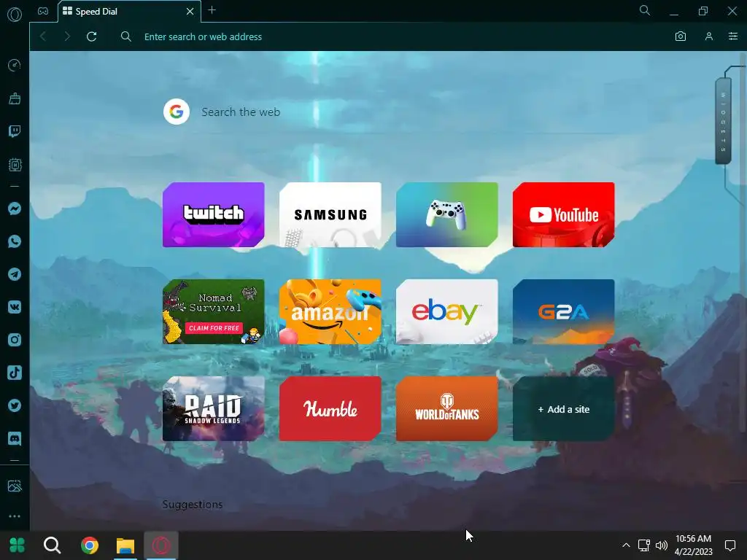Open the eBay speed dial tile
The height and width of the screenshot is (560, 747).
tap(447, 312)
